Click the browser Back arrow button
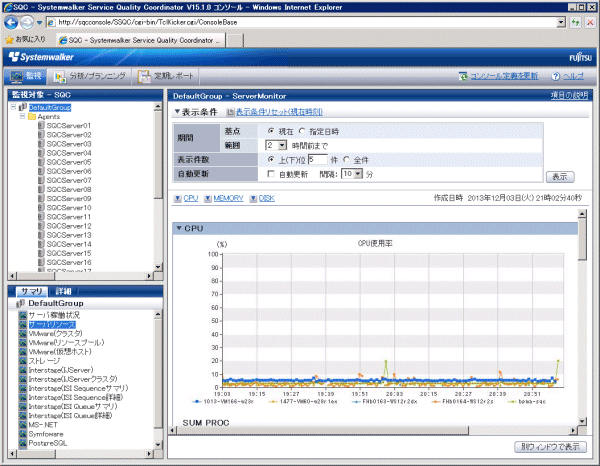Image resolution: width=600 pixels, height=466 pixels. 11,23
